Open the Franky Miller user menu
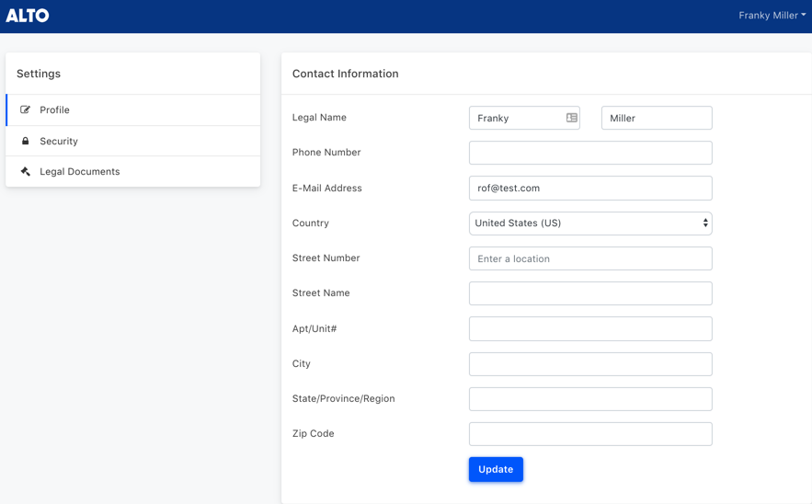The height and width of the screenshot is (504, 812). pos(772,16)
